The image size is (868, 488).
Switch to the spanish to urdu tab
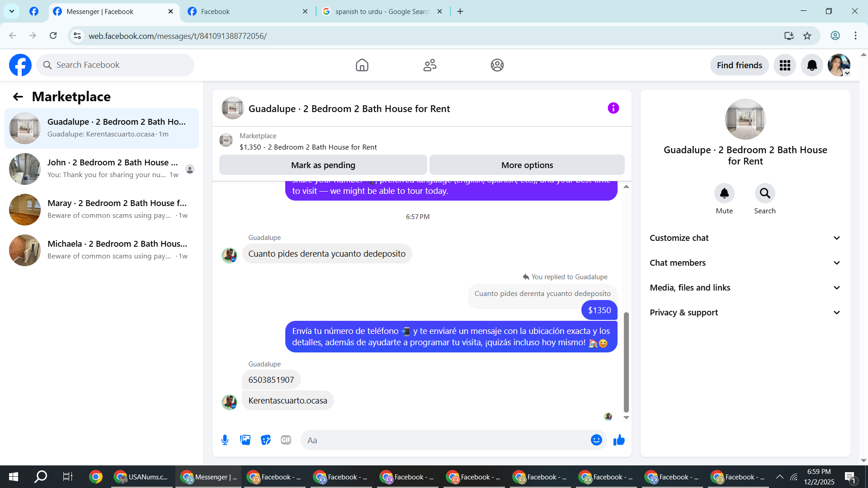pos(381,12)
